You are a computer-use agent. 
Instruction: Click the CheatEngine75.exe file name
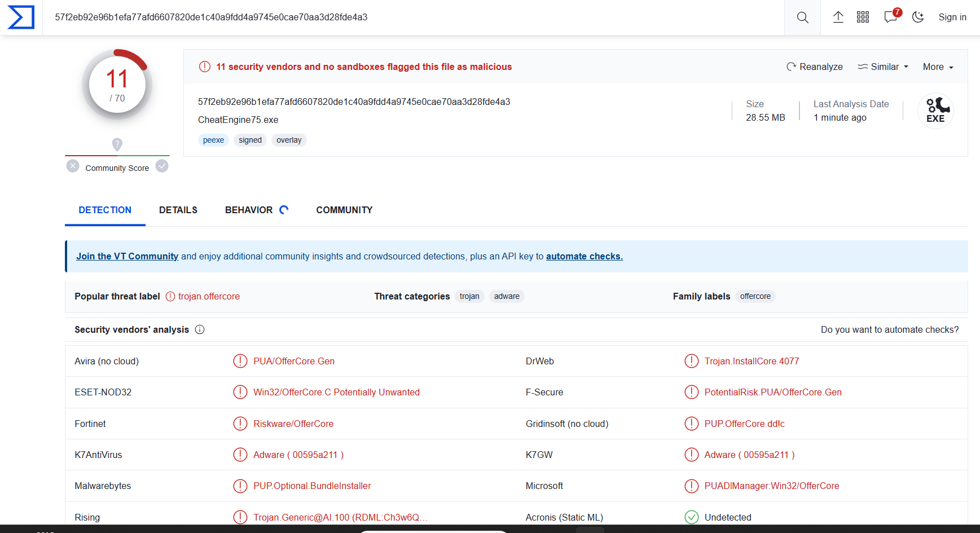pyautogui.click(x=238, y=120)
